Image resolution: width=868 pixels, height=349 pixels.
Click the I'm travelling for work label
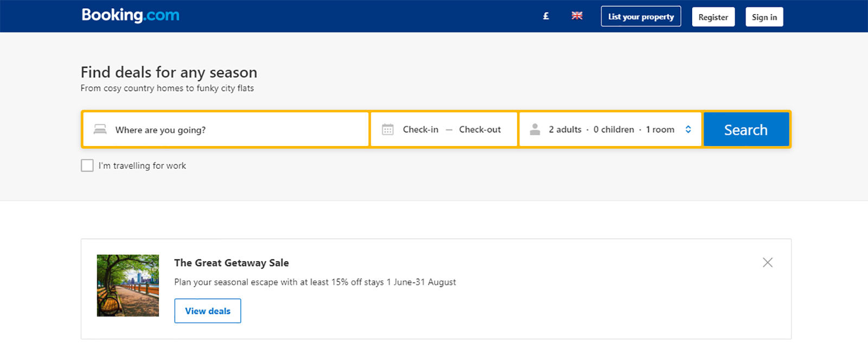click(x=142, y=166)
